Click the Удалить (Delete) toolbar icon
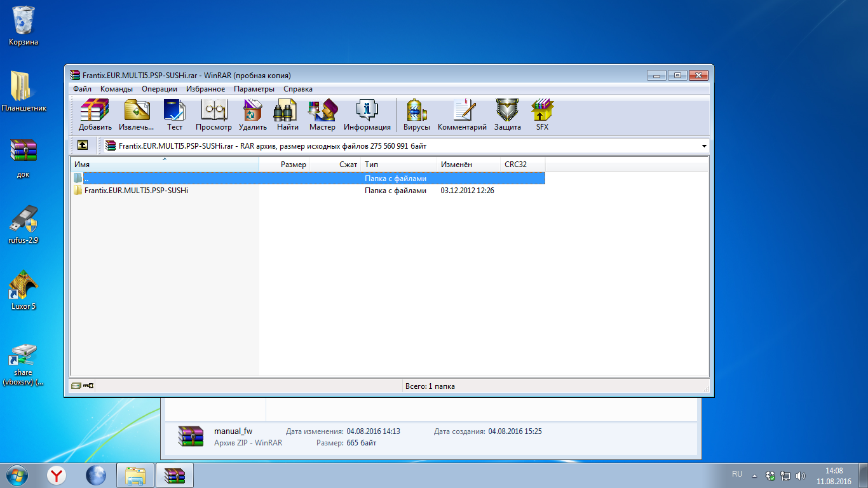This screenshot has height=488, width=868. [252, 114]
